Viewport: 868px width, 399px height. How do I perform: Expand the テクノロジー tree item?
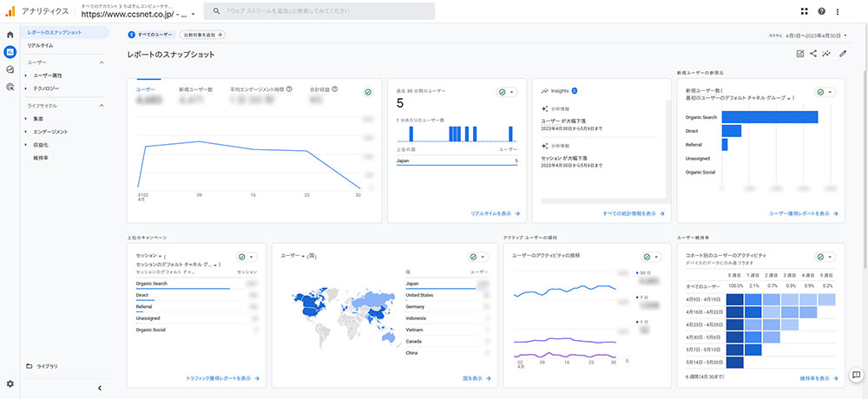click(x=25, y=88)
